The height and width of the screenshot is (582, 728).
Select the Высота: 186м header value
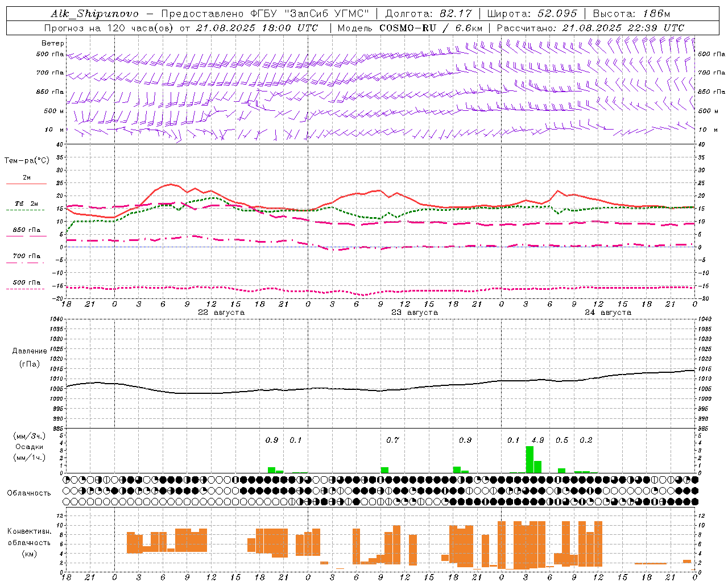click(x=632, y=14)
